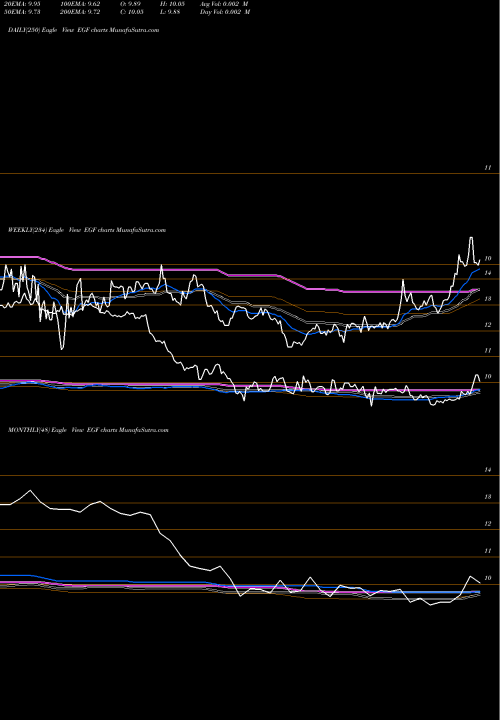Select the high price H: 10.05
500x720 pixels.
coord(172,4)
